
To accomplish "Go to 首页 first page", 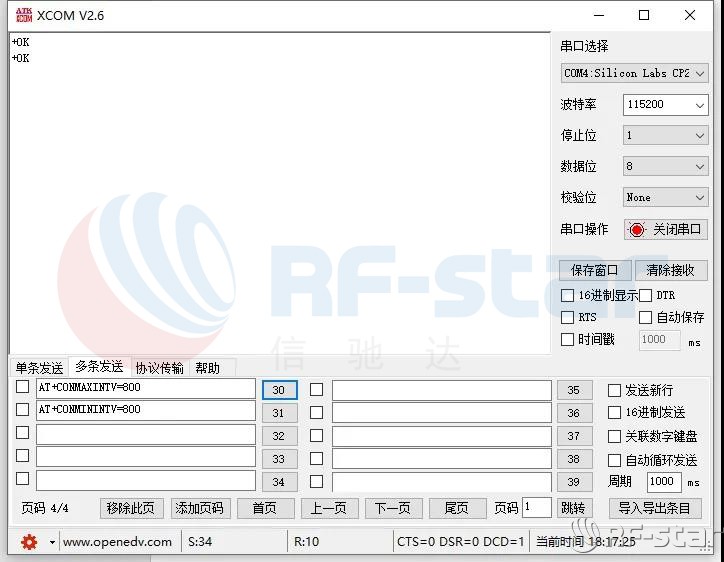I will click(x=265, y=508).
